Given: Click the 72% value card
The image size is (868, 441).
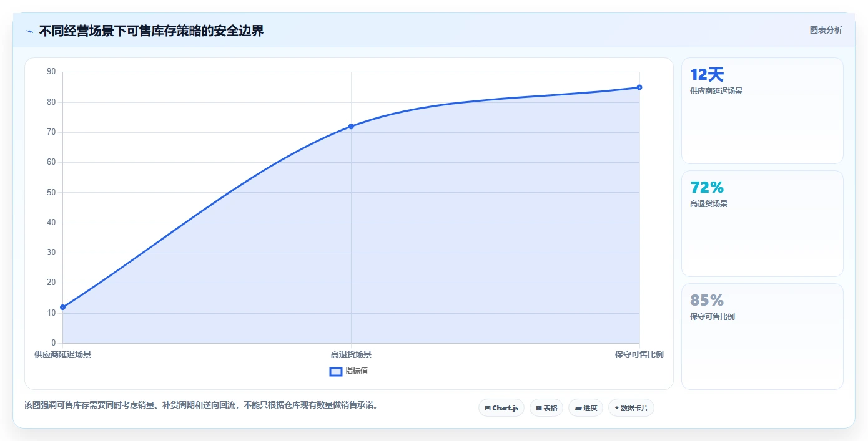Looking at the screenshot, I should point(762,224).
